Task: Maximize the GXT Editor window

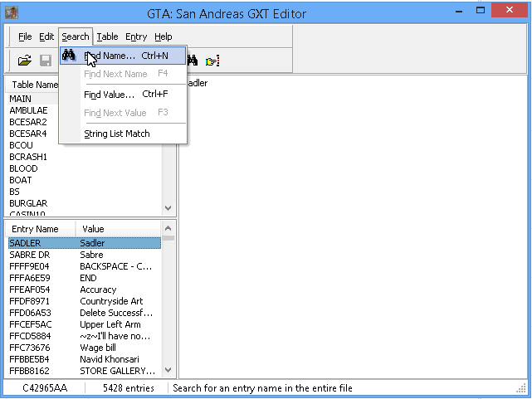Action: 481,10
